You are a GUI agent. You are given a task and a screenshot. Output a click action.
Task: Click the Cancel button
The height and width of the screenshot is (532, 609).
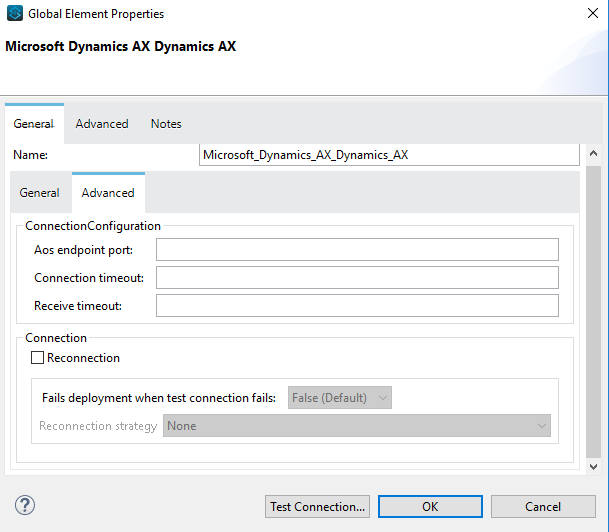(x=543, y=506)
